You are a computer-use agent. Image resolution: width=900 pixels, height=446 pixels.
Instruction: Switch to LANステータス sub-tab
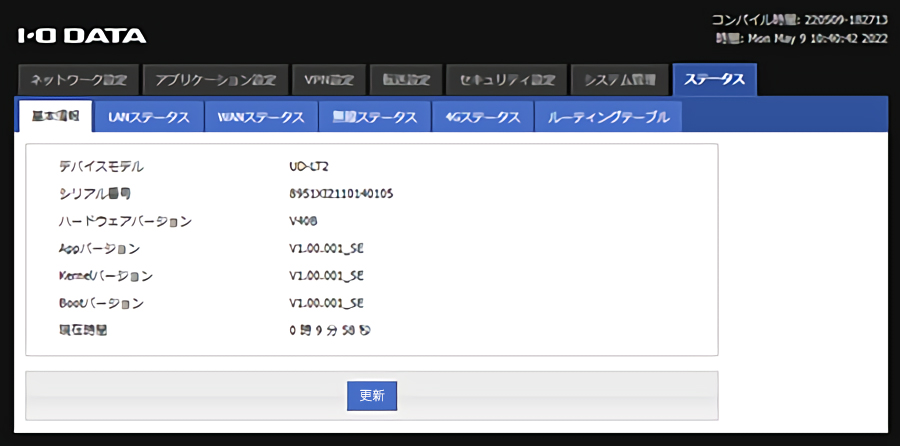(149, 117)
